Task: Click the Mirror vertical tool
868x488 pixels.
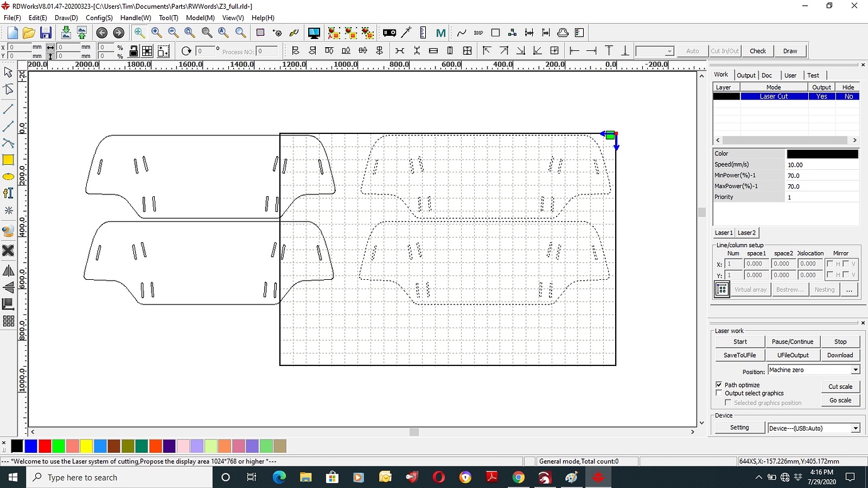Action: [x=8, y=287]
